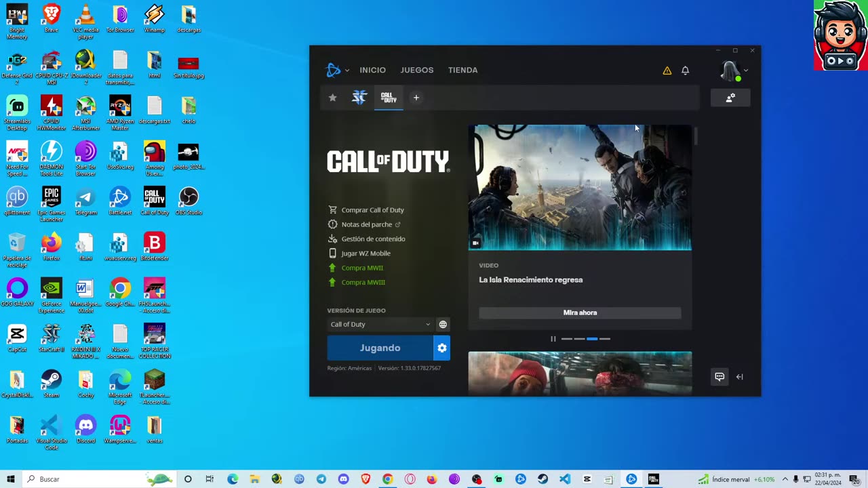Select the Winamp desktop icon
Viewport: 868px width, 488px height.
click(155, 19)
